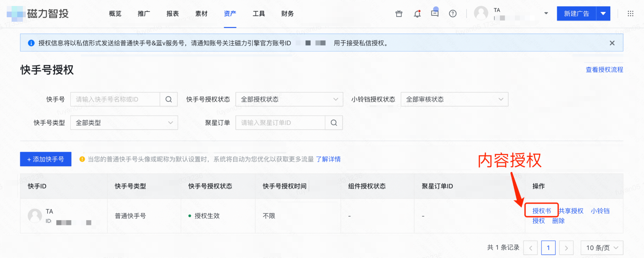
Task: Open the arrow beside 新建广告
Action: click(603, 14)
